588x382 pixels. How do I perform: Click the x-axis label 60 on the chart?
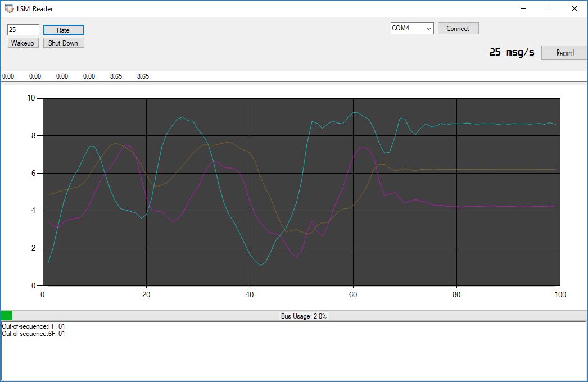(x=353, y=295)
